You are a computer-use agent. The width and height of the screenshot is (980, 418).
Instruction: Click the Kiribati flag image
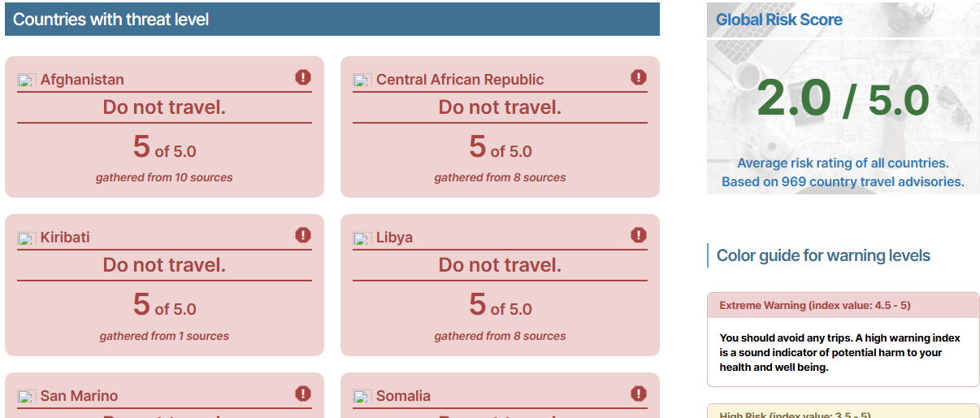click(27, 238)
